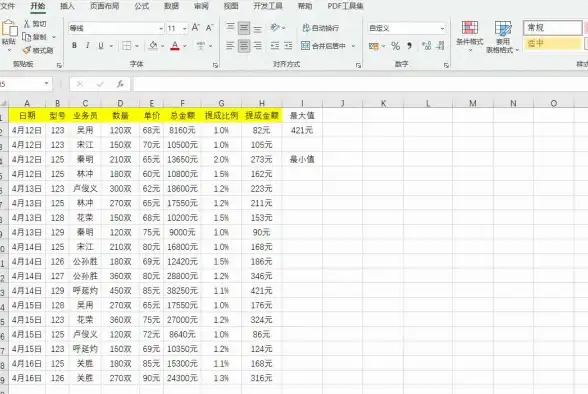This screenshot has height=394, width=588.
Task: Align text left
Action: 230,46
